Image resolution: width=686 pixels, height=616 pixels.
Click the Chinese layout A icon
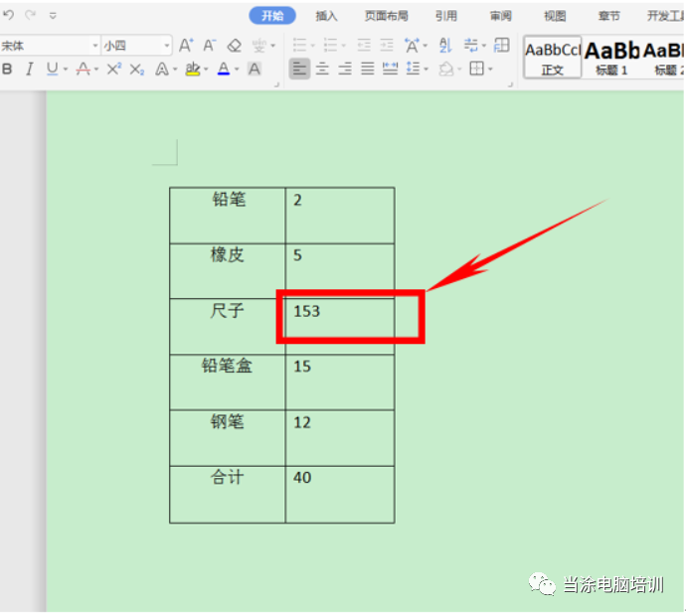tap(412, 45)
